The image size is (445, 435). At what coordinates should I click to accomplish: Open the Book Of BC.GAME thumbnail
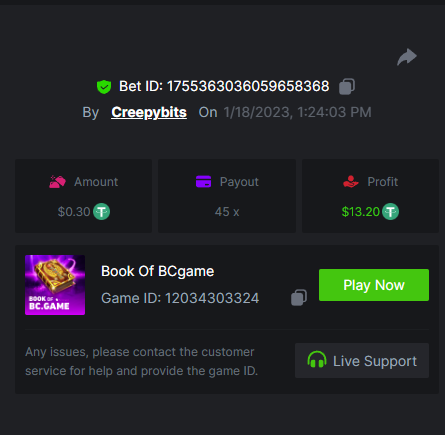coord(55,285)
